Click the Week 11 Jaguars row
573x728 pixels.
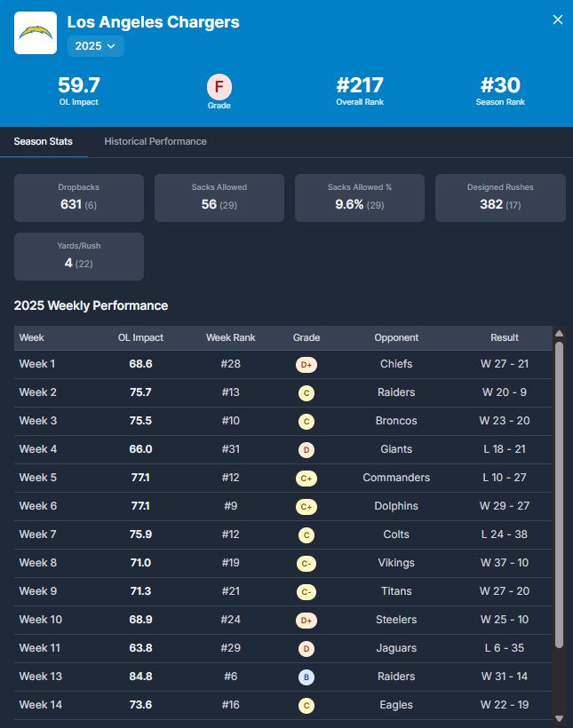283,648
